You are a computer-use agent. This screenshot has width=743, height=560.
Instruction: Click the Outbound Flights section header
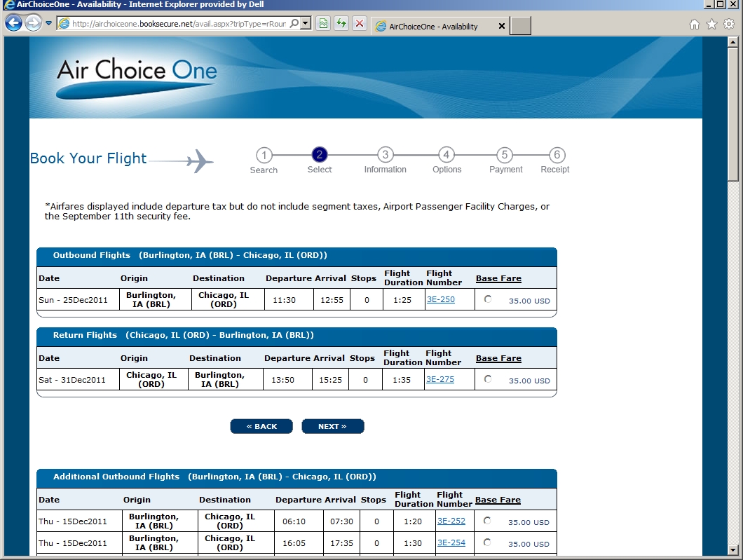pyautogui.click(x=296, y=255)
